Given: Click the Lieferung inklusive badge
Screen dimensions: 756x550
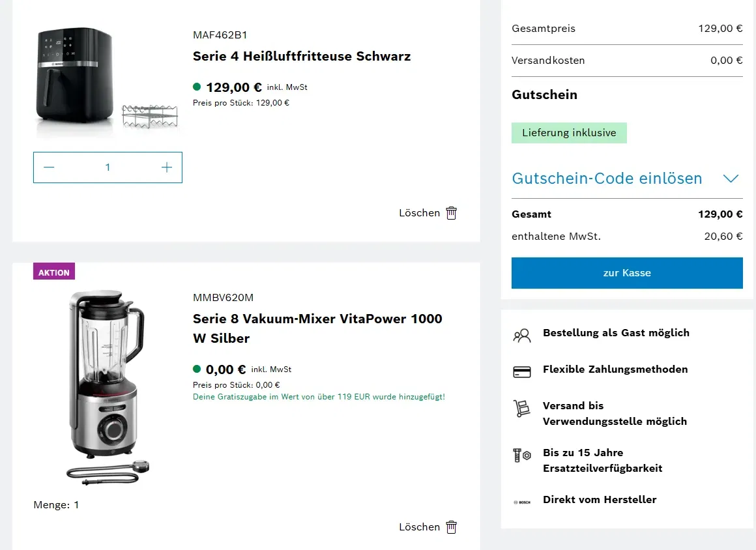Looking at the screenshot, I should pos(569,133).
